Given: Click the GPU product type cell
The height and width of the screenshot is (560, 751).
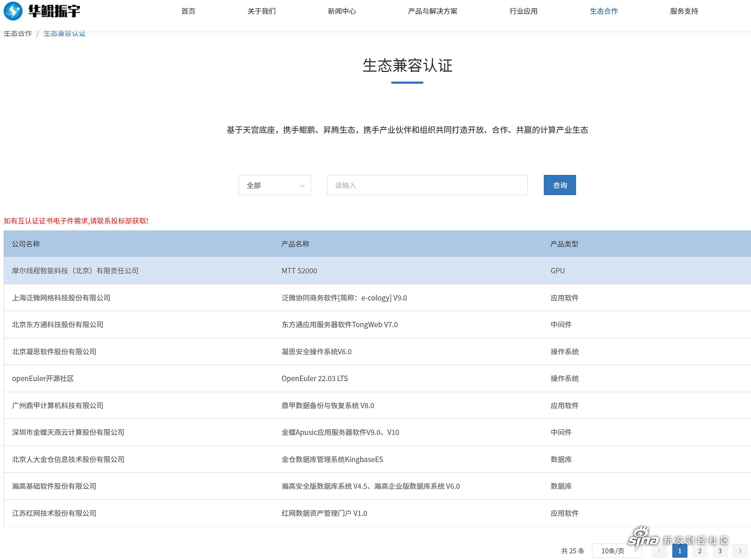Looking at the screenshot, I should coord(558,271).
